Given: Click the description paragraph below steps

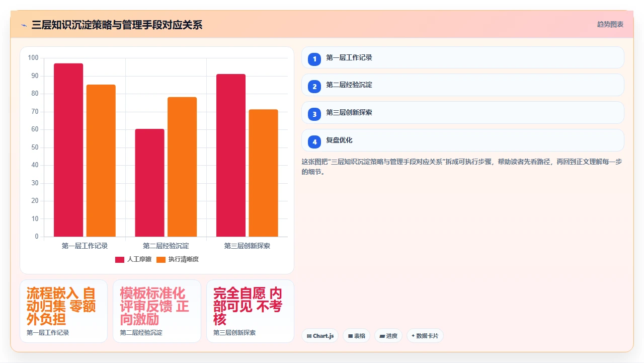Looking at the screenshot, I should pyautogui.click(x=462, y=167).
